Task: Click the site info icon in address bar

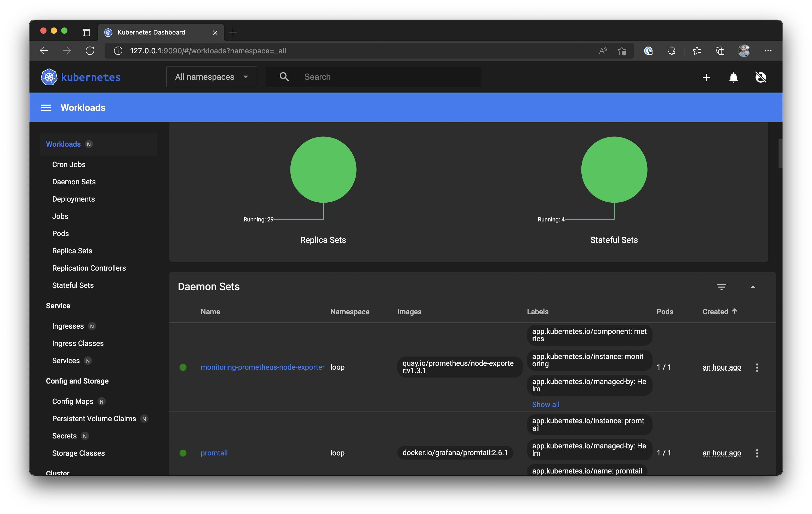Action: click(x=118, y=51)
